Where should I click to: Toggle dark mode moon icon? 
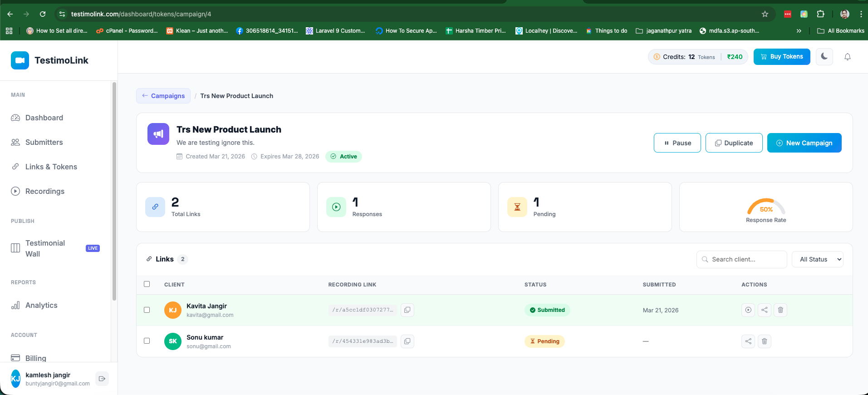[x=824, y=57]
